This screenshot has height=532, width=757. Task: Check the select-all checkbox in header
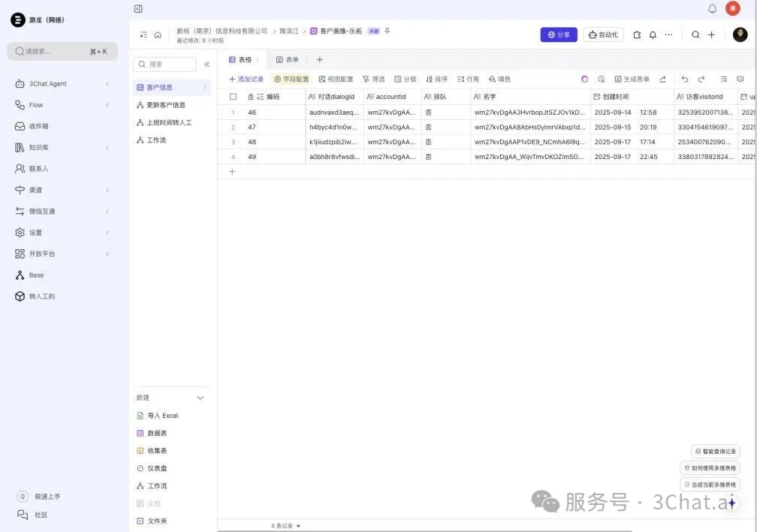233,96
